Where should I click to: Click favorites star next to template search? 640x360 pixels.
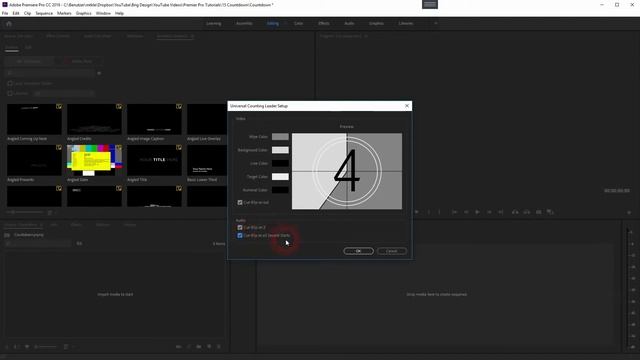tap(99, 73)
